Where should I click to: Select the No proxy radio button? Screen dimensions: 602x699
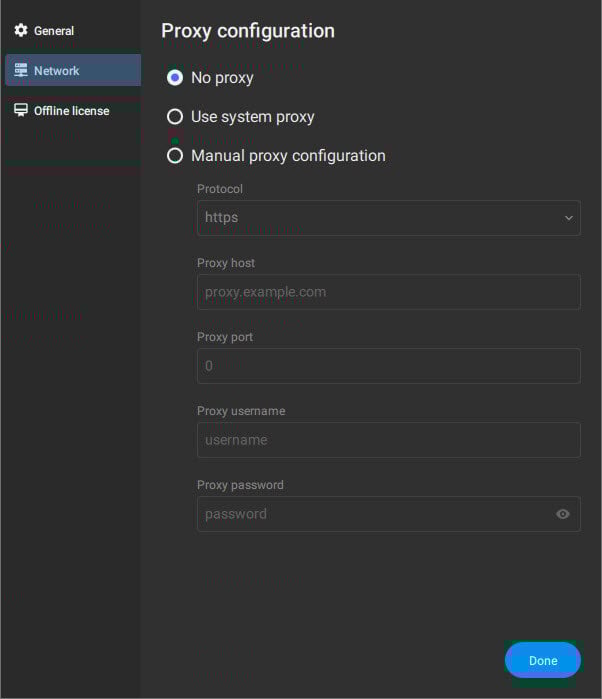(175, 77)
